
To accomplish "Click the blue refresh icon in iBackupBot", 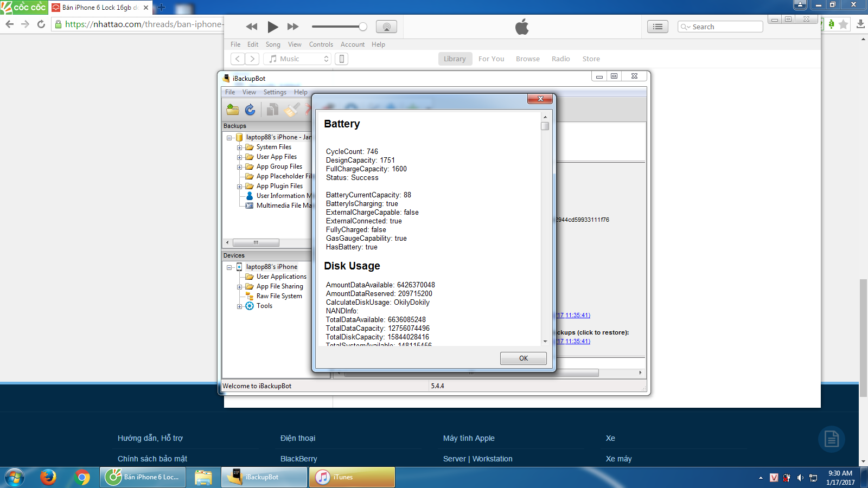I will coord(250,110).
